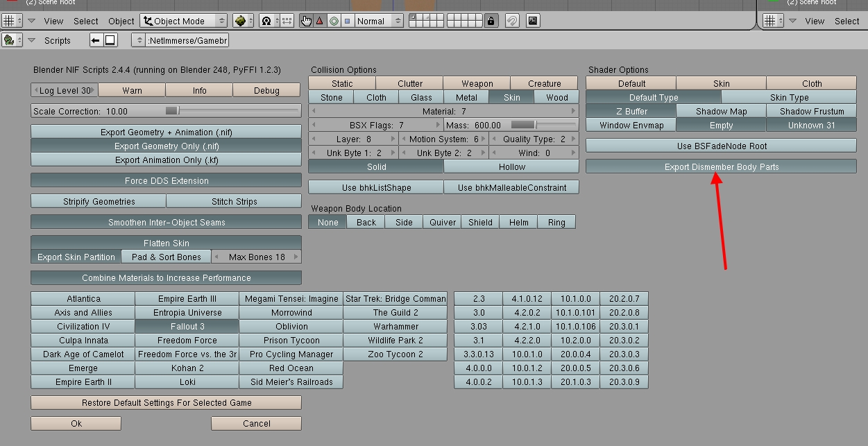868x446 pixels.
Task: Toggle Combine Materials to Increase Performance
Action: pyautogui.click(x=167, y=277)
